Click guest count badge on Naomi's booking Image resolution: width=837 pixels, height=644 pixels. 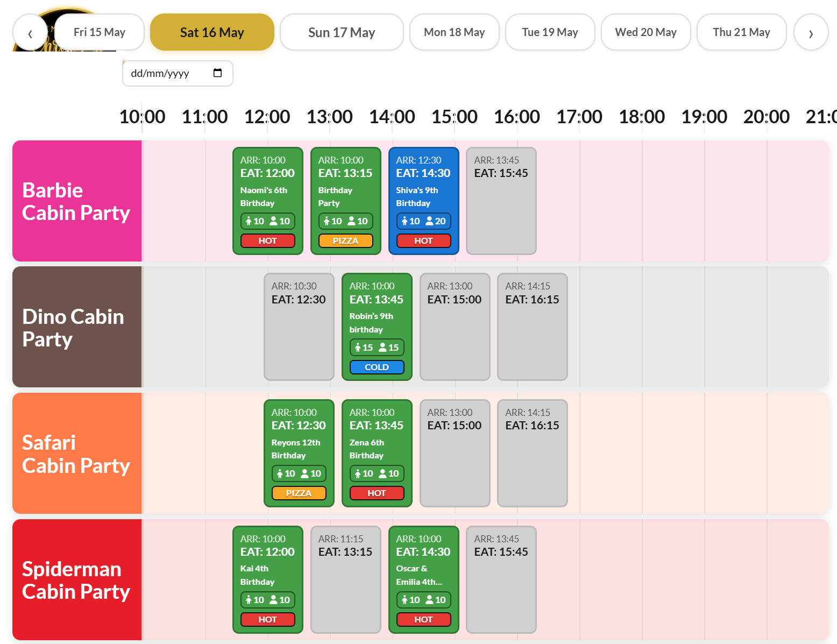[268, 221]
